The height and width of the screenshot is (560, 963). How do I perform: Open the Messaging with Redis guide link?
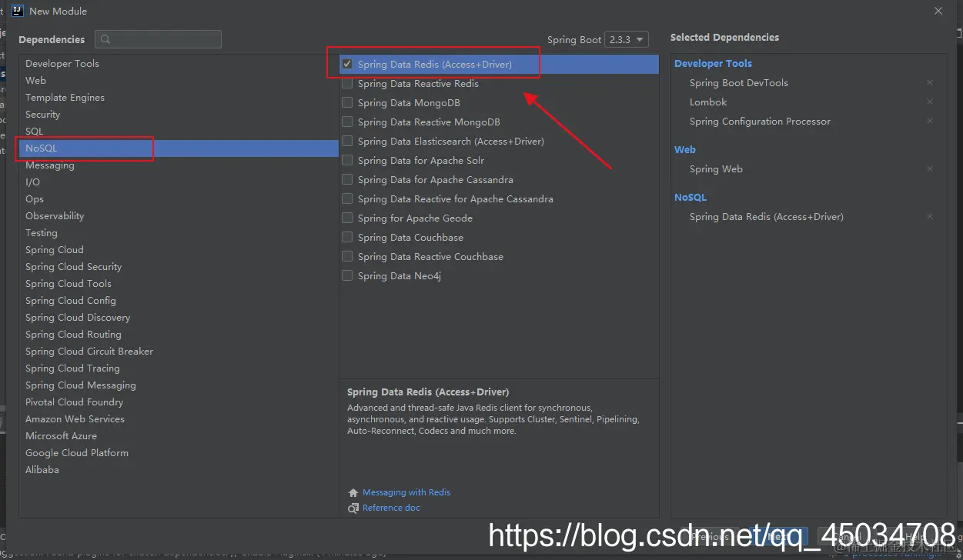point(406,492)
